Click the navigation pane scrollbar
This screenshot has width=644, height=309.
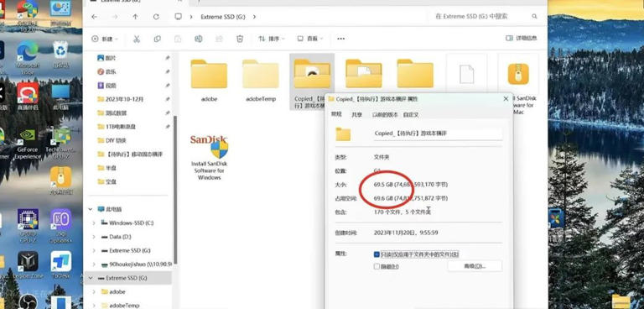(x=176, y=189)
